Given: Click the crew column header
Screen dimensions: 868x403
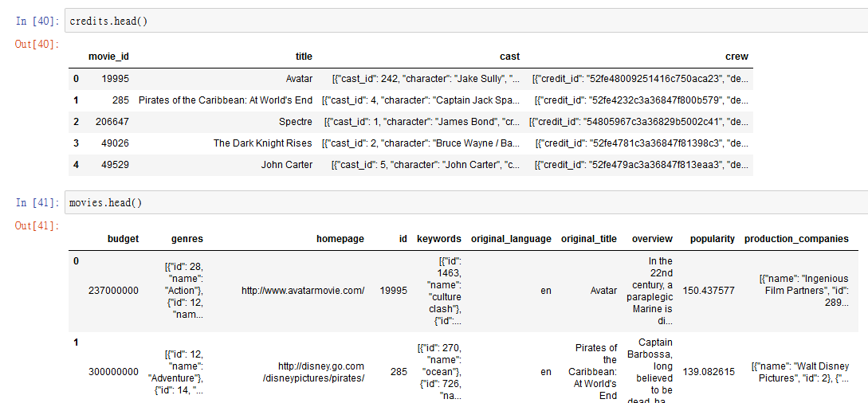Looking at the screenshot, I should click(736, 57).
